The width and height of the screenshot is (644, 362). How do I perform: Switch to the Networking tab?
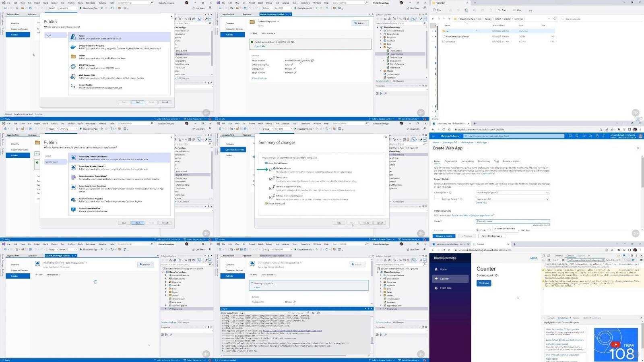[467, 161]
